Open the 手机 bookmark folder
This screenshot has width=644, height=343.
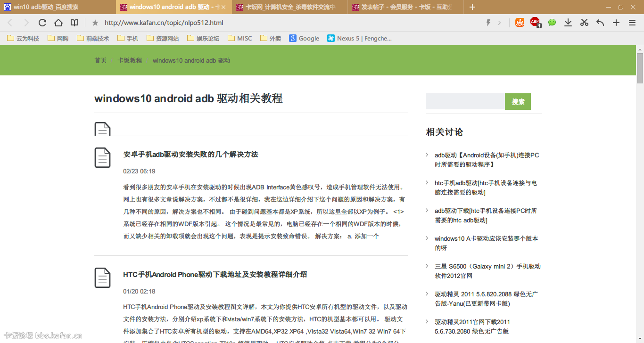pos(127,39)
